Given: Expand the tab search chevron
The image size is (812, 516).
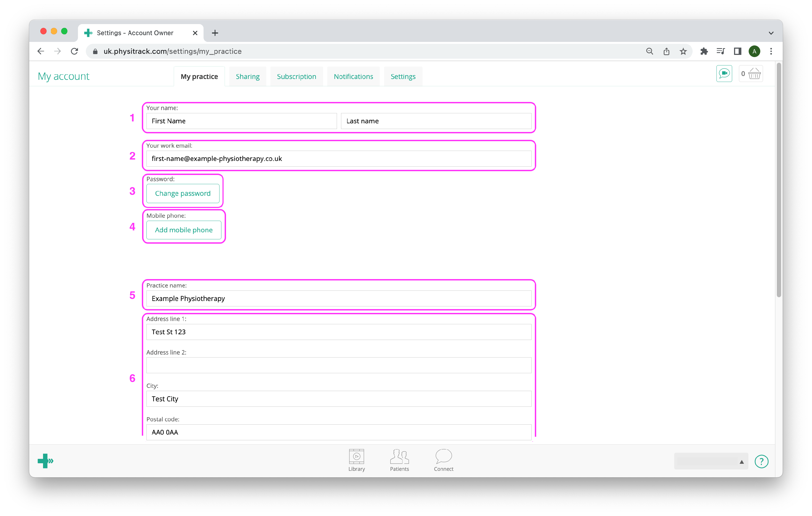Looking at the screenshot, I should click(771, 33).
